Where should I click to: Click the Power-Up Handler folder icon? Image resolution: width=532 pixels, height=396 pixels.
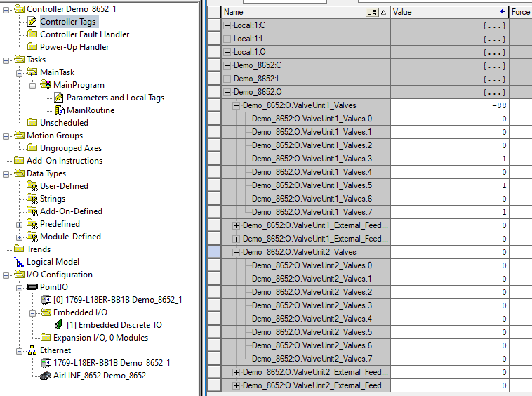[x=32, y=46]
